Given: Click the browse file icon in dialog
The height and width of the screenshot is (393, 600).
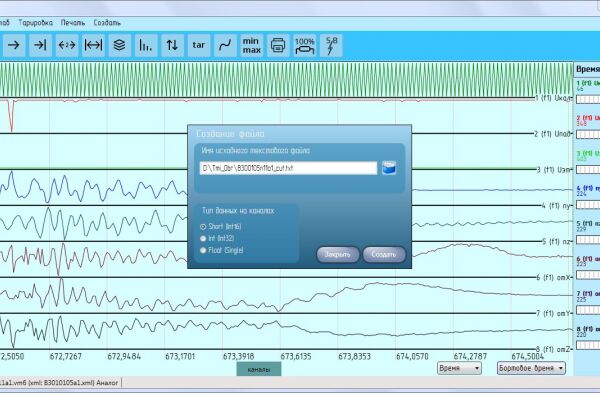Looking at the screenshot, I should click(x=389, y=168).
